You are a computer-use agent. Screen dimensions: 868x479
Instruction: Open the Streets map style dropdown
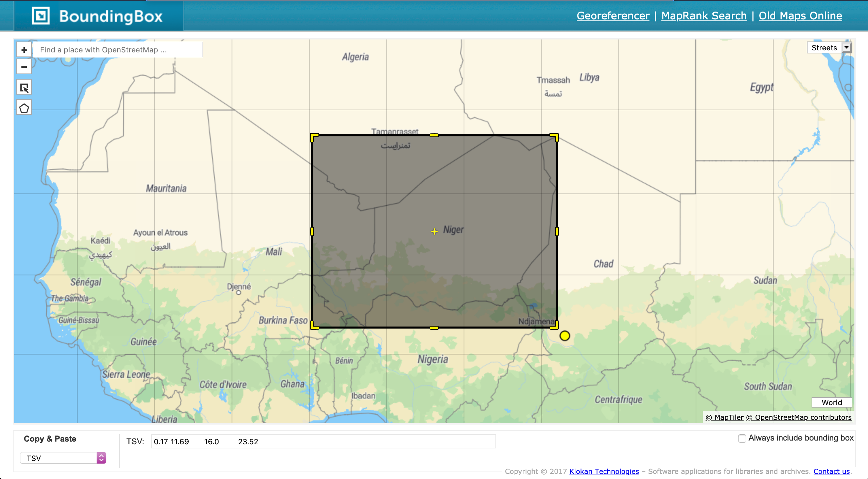tap(829, 48)
